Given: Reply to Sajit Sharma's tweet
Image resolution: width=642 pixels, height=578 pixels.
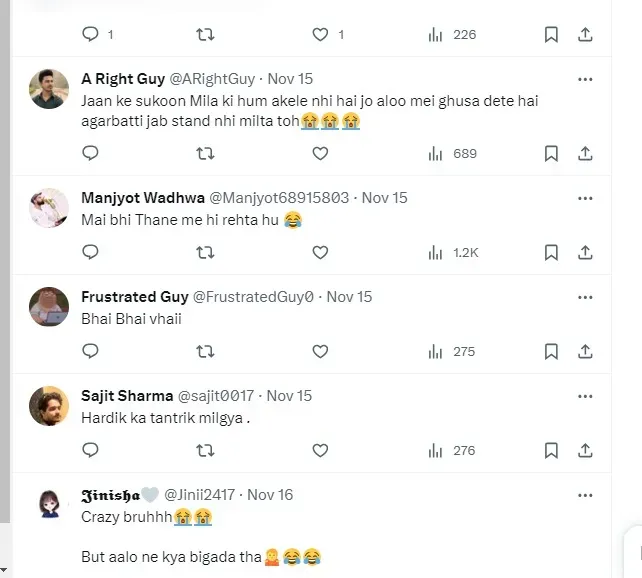Looking at the screenshot, I should (90, 451).
